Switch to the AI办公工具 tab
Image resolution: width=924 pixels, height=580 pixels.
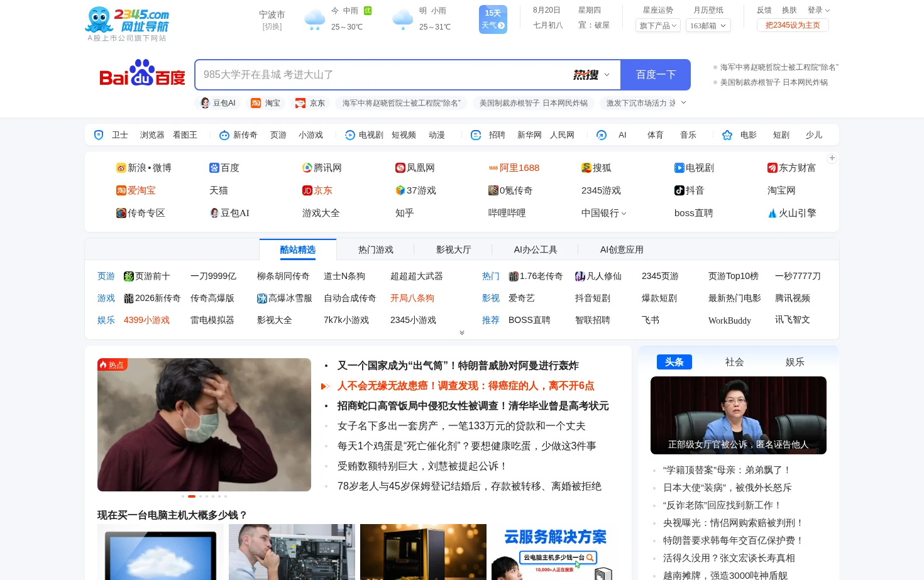(536, 249)
